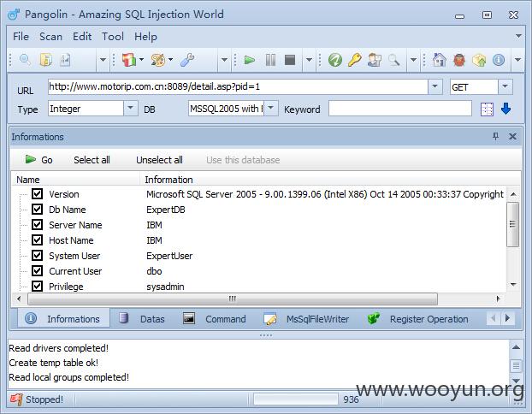Switch to the Register Operation tab
This screenshot has width=532, height=414.
(x=418, y=319)
